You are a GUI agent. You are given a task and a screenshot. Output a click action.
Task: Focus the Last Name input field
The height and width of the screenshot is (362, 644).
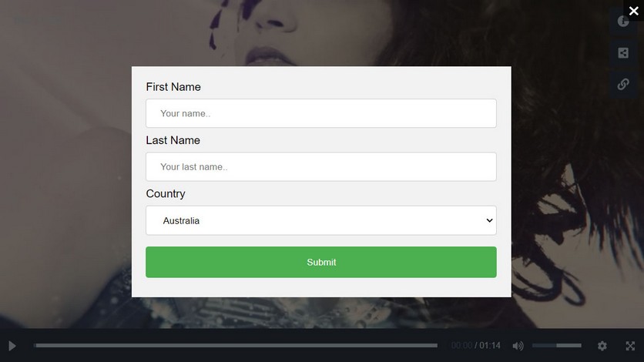click(320, 166)
